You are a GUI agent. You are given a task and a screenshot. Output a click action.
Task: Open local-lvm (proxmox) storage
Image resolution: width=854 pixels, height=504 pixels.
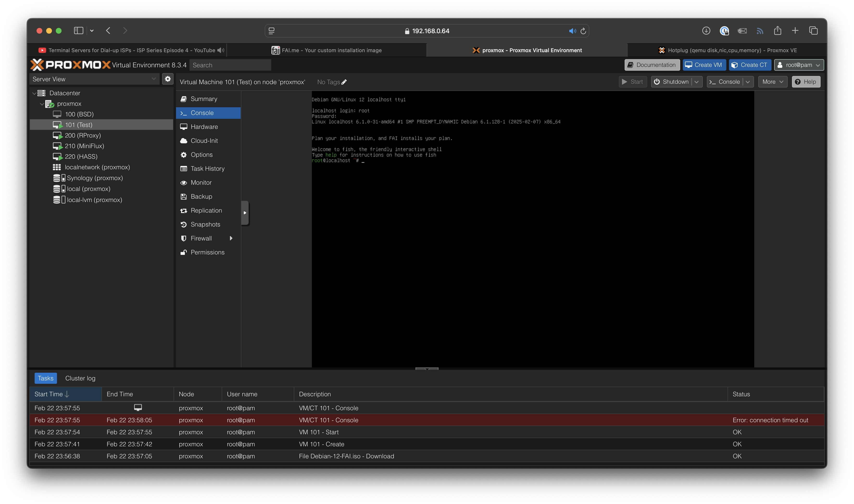(x=94, y=200)
